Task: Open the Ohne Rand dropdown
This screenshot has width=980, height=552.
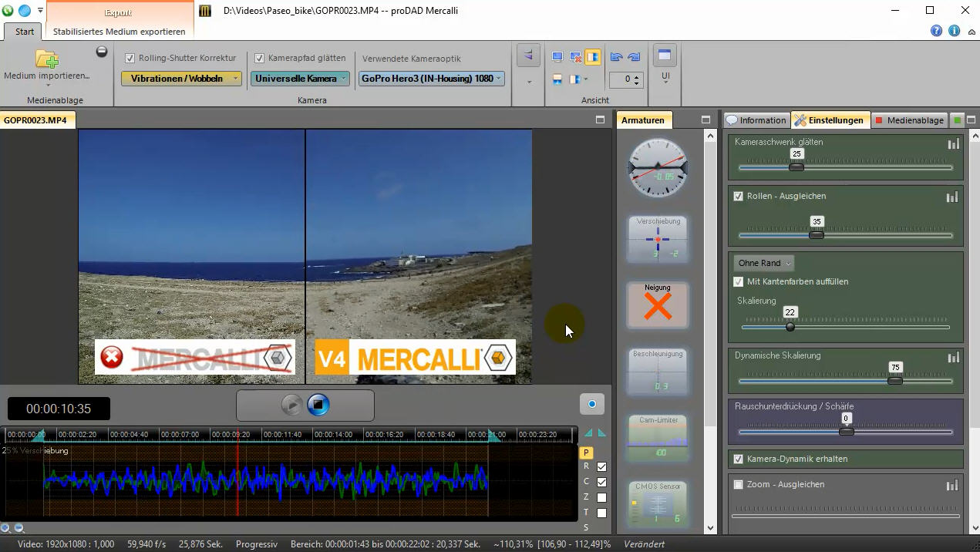Action: [x=763, y=263]
